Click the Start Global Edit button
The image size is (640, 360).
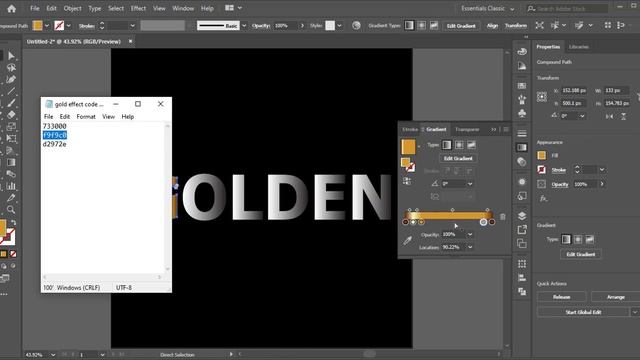[583, 312]
